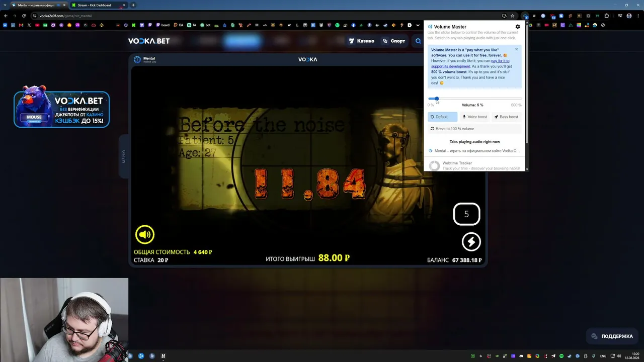This screenshot has height=362, width=644.
Task: Open the Nolimit City Mental game info icon
Action: pos(137,59)
